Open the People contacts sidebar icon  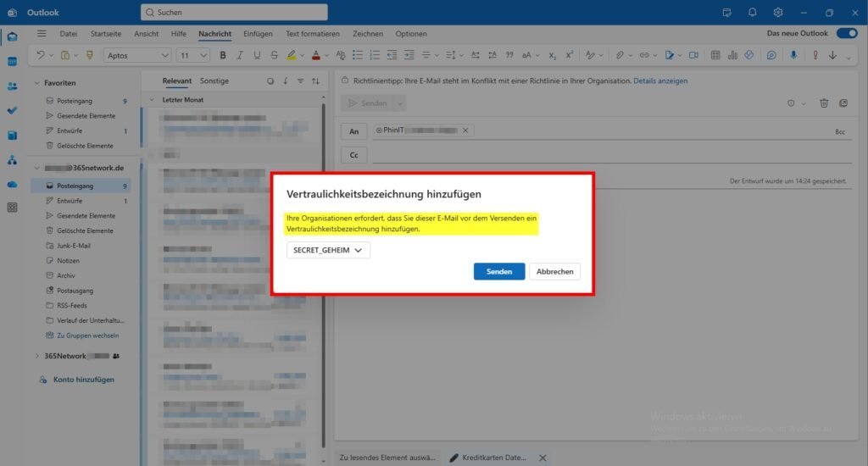pos(12,86)
